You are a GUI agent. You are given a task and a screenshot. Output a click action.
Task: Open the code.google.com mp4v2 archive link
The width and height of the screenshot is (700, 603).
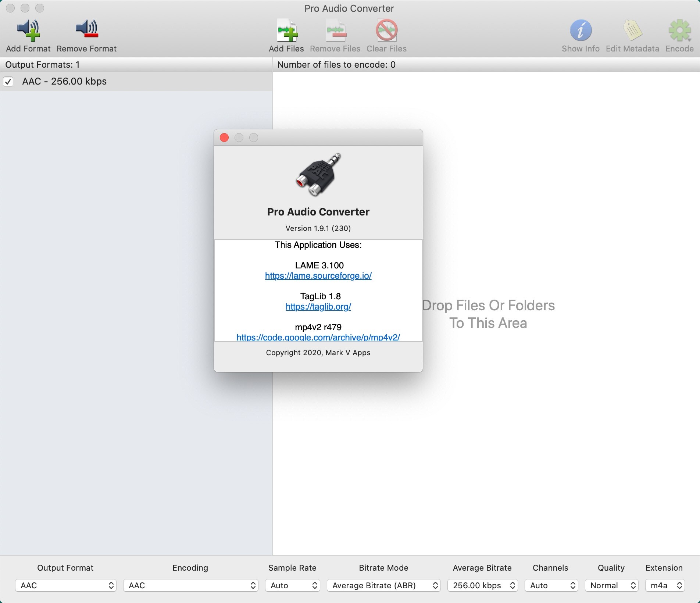point(318,337)
